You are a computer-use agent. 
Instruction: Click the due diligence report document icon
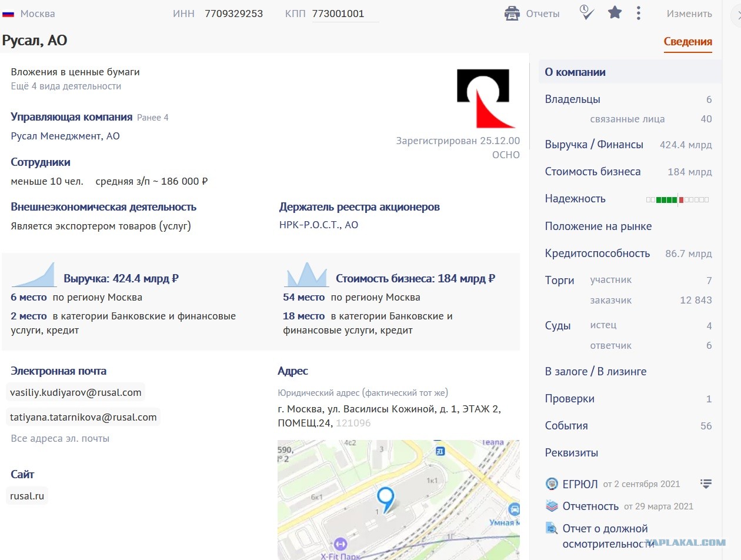[x=552, y=528]
